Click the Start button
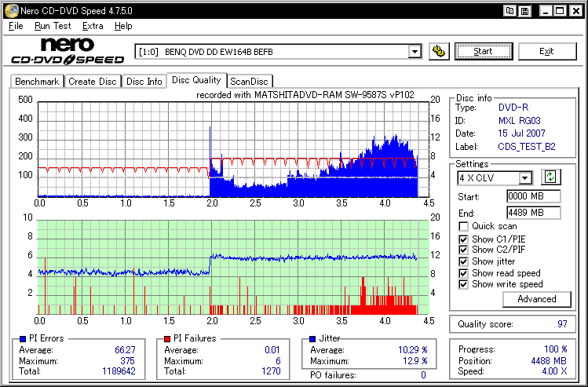 coord(483,51)
